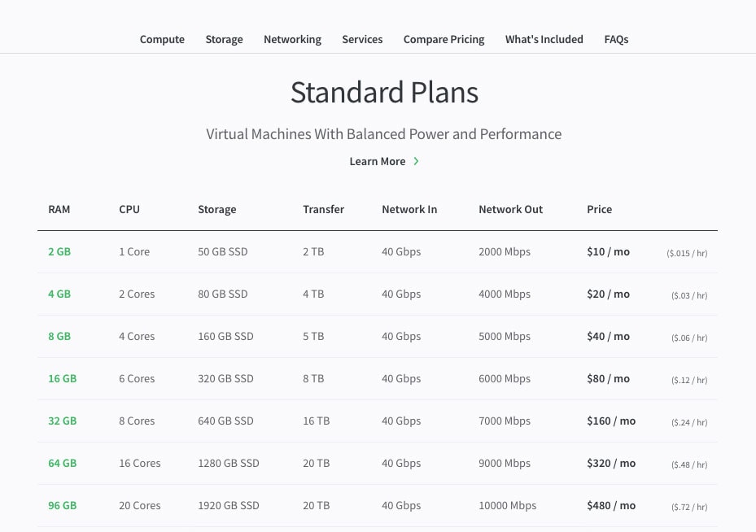Pick the 96 GB plan
The width and height of the screenshot is (756, 532).
coord(62,505)
